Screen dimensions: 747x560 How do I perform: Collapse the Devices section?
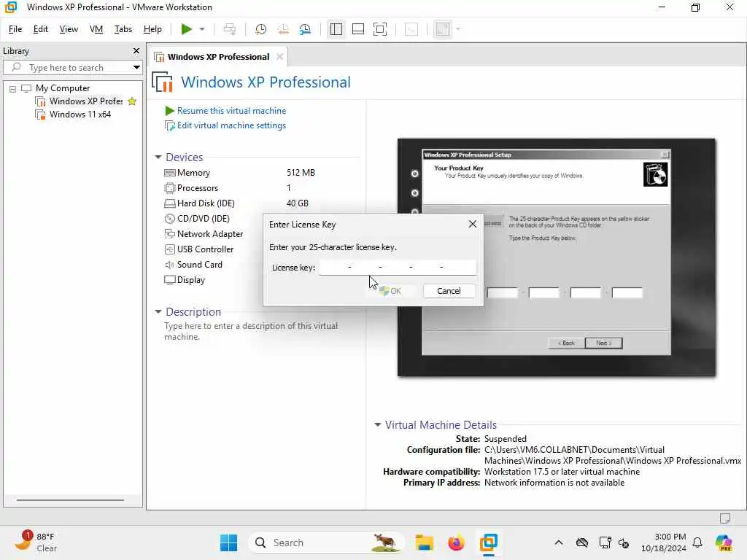click(x=158, y=157)
